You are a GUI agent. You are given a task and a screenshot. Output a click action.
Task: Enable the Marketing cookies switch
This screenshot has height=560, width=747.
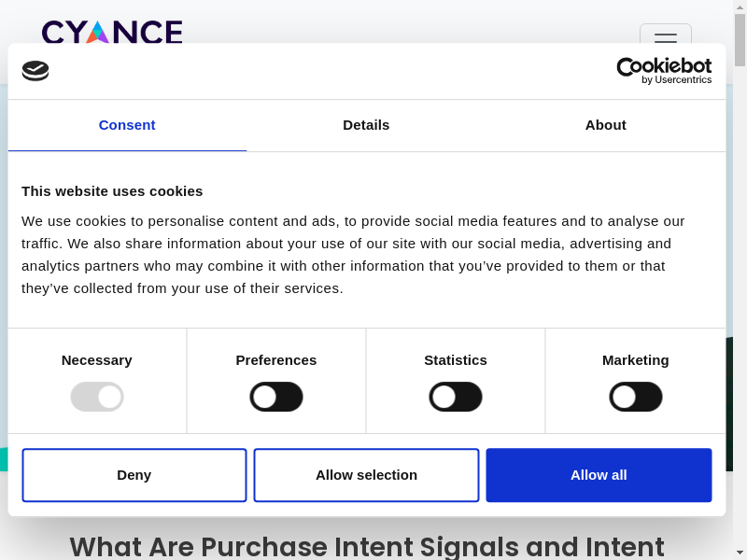[x=636, y=397]
